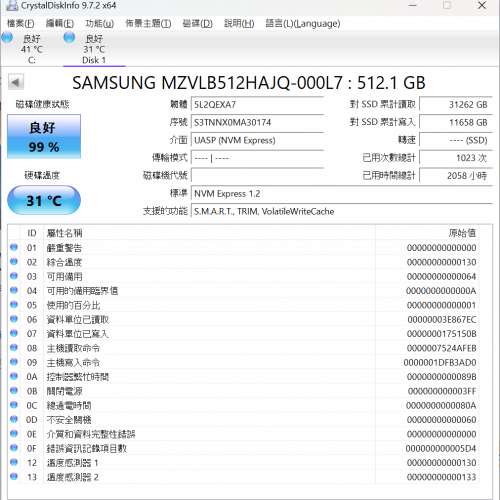Click the total reads value 31262 GB
Screen dimensions: 500x500
tap(456, 105)
